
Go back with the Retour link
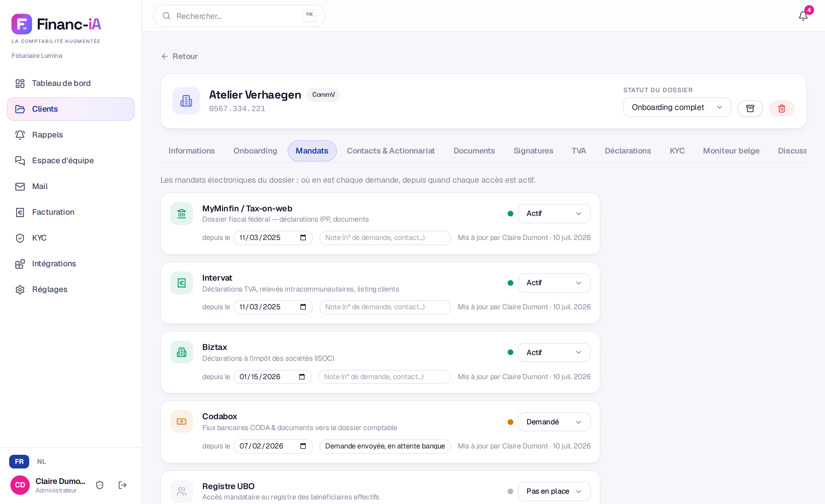point(179,56)
